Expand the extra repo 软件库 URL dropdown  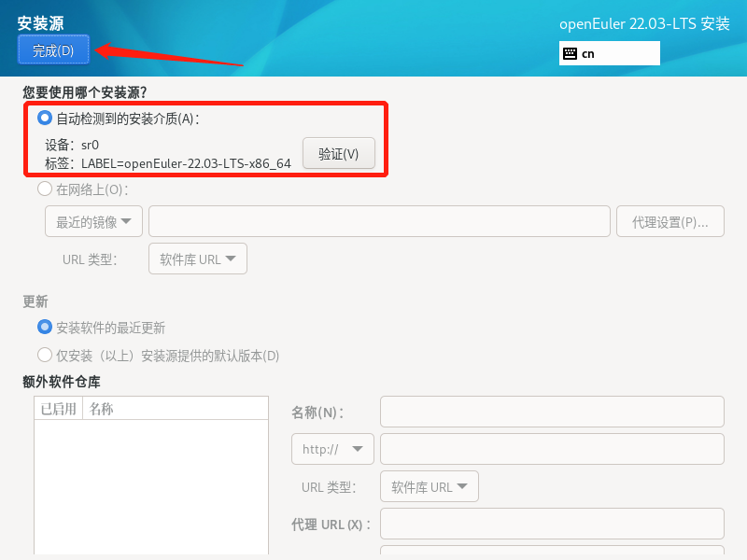tap(430, 486)
